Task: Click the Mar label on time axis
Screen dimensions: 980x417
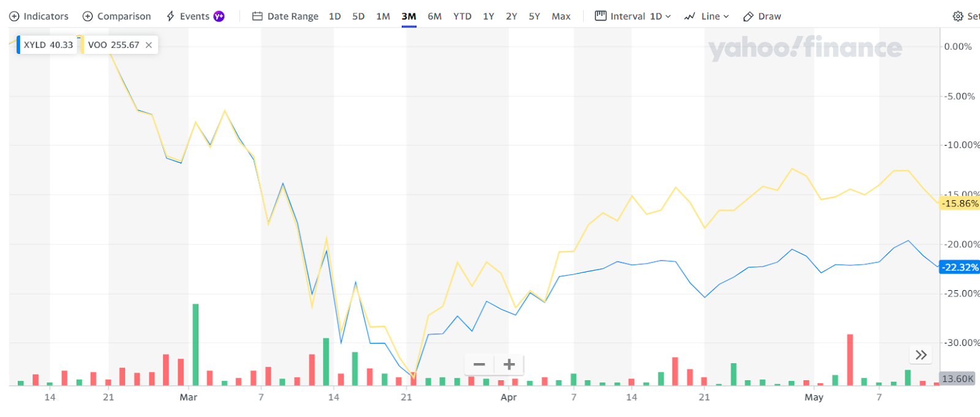Action: 188,397
